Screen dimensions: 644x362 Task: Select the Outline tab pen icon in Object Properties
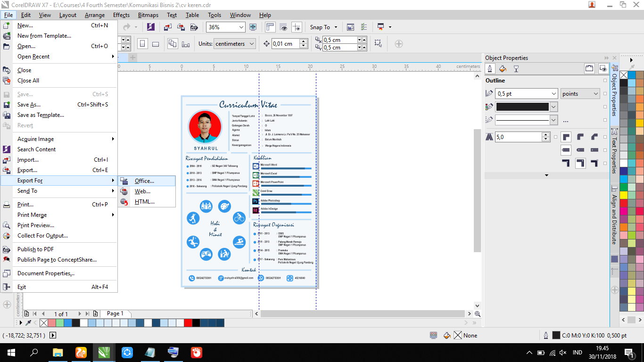[x=490, y=69]
